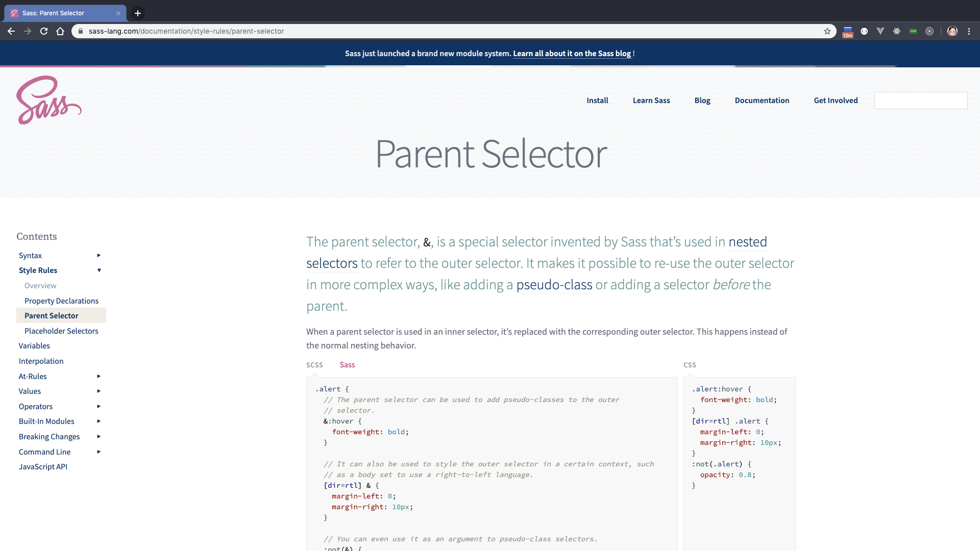Open the Learn Sass nav item
Image resolution: width=980 pixels, height=551 pixels.
point(651,101)
